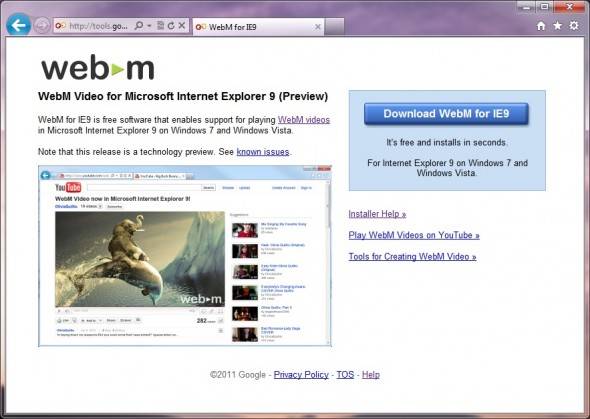The image size is (590, 419).
Task: Follow the known issues link
Action: click(x=263, y=152)
